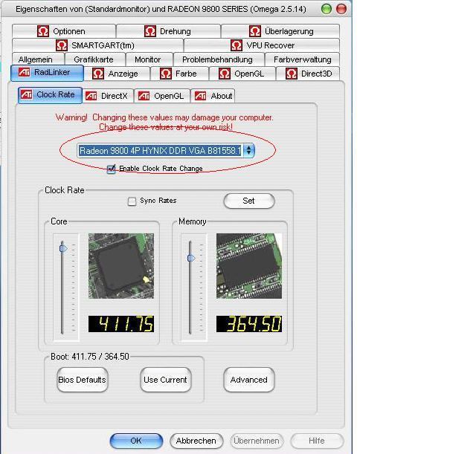Viewport: 476px width, 454px height.
Task: Open the Farbverwaltung tab
Action: pyautogui.click(x=303, y=59)
